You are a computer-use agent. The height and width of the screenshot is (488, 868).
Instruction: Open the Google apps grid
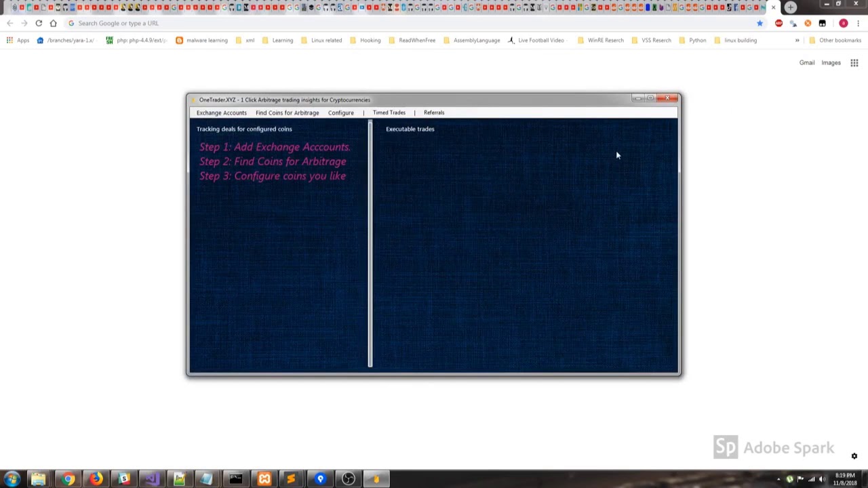click(854, 63)
